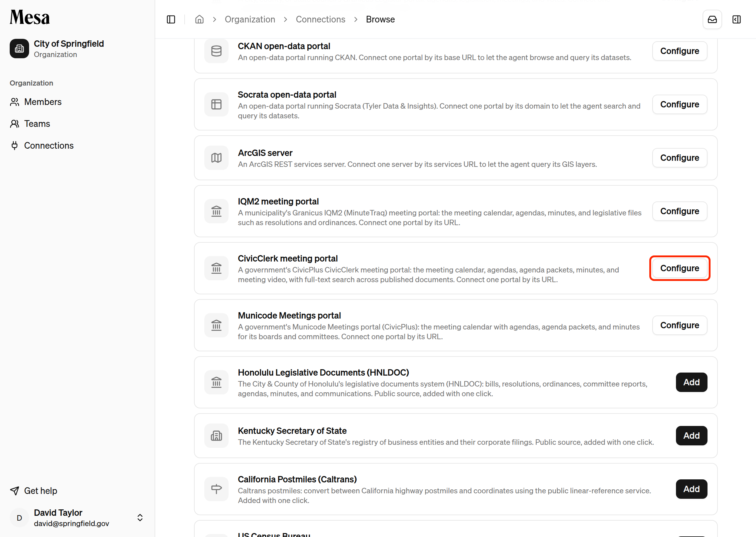Image resolution: width=756 pixels, height=537 pixels.
Task: Click the David Taylor avatar circle
Action: pos(19,518)
